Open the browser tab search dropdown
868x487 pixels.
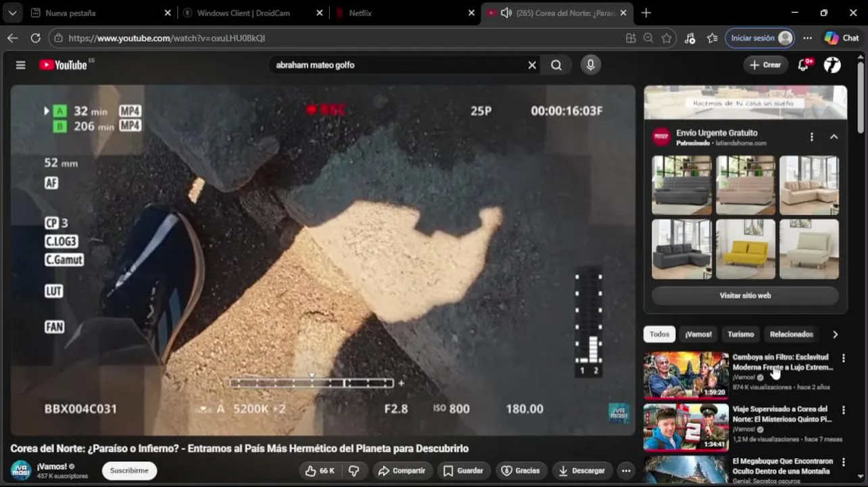click(12, 13)
